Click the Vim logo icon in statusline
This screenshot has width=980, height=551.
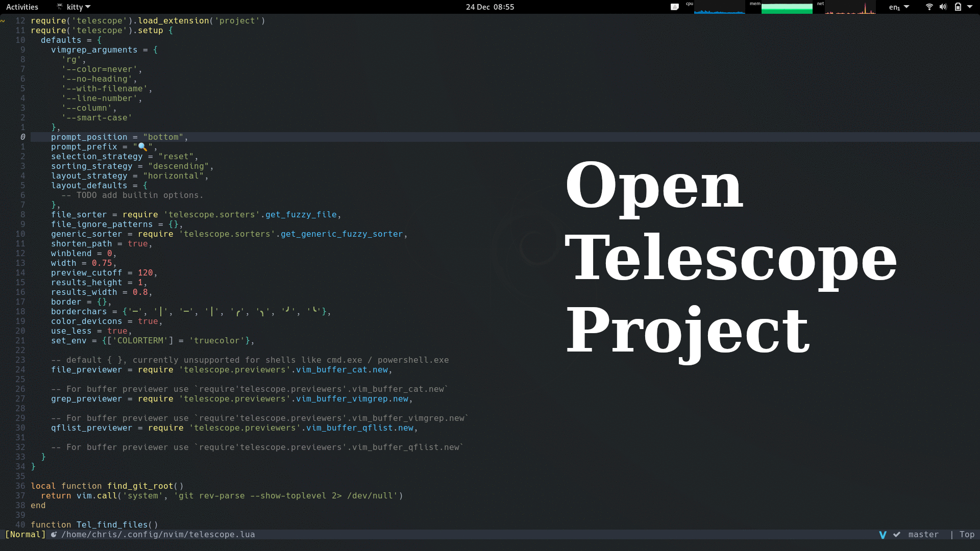(x=883, y=535)
